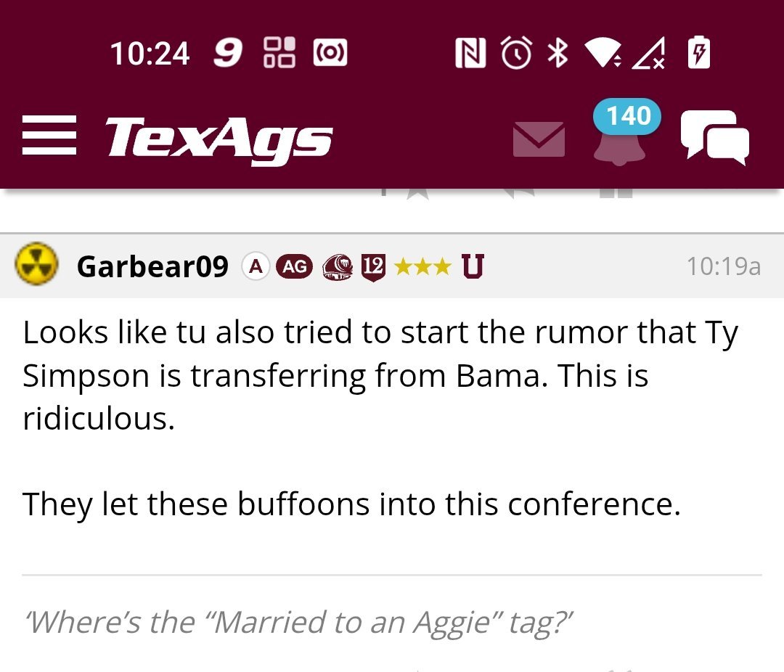Viewport: 784px width, 672px height.
Task: Tap the 140 notification count badge
Action: pos(628,116)
